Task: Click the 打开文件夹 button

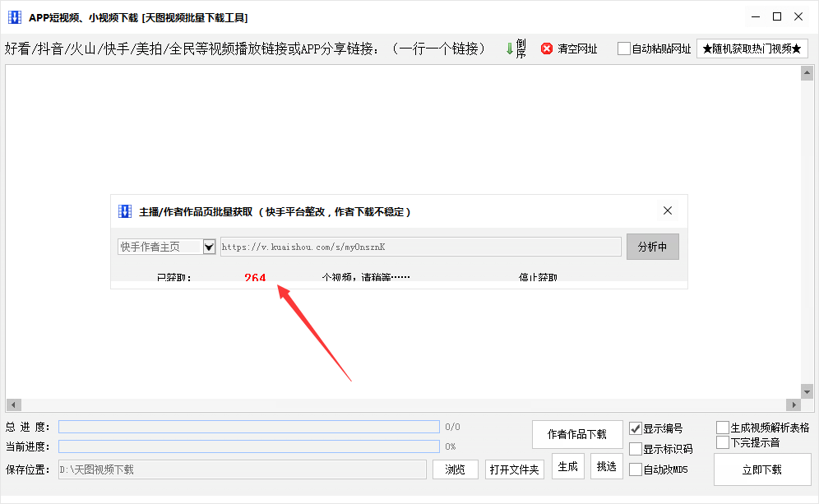Action: pos(514,469)
